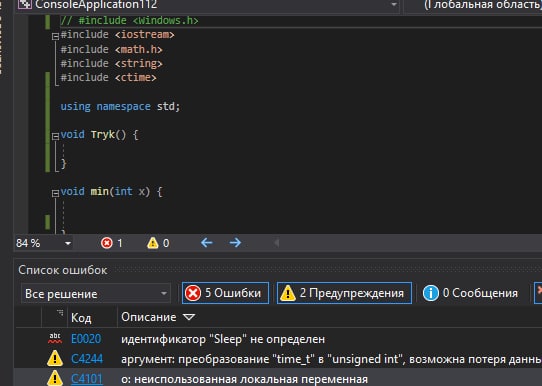
Task: Click the parameter 'x' in min function
Action: pyautogui.click(x=142, y=192)
